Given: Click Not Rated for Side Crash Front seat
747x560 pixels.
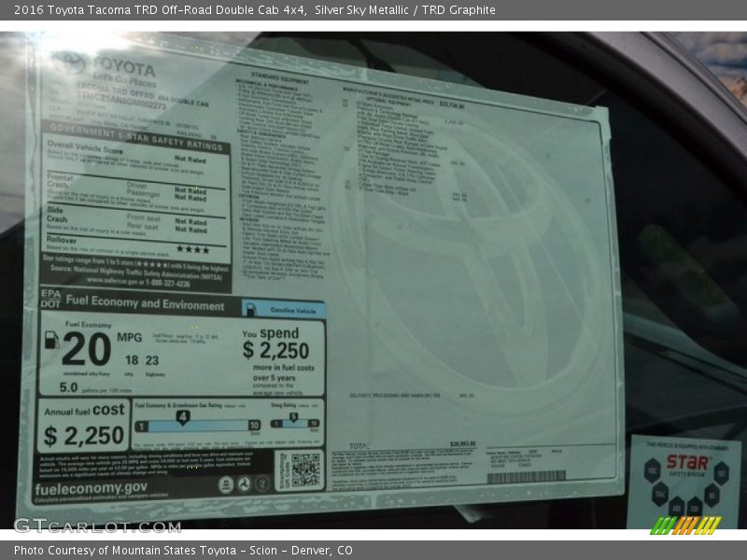Looking at the screenshot, I should [190, 222].
